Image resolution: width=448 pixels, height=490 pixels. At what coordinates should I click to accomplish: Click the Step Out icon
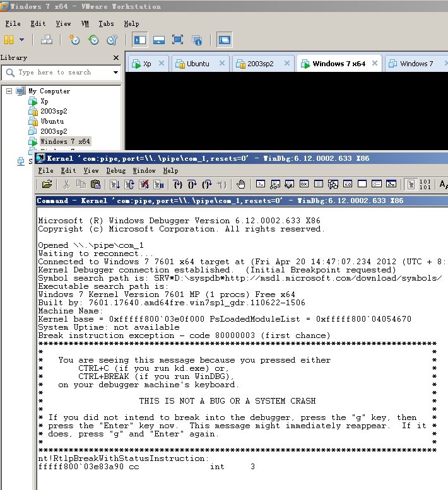[207, 184]
